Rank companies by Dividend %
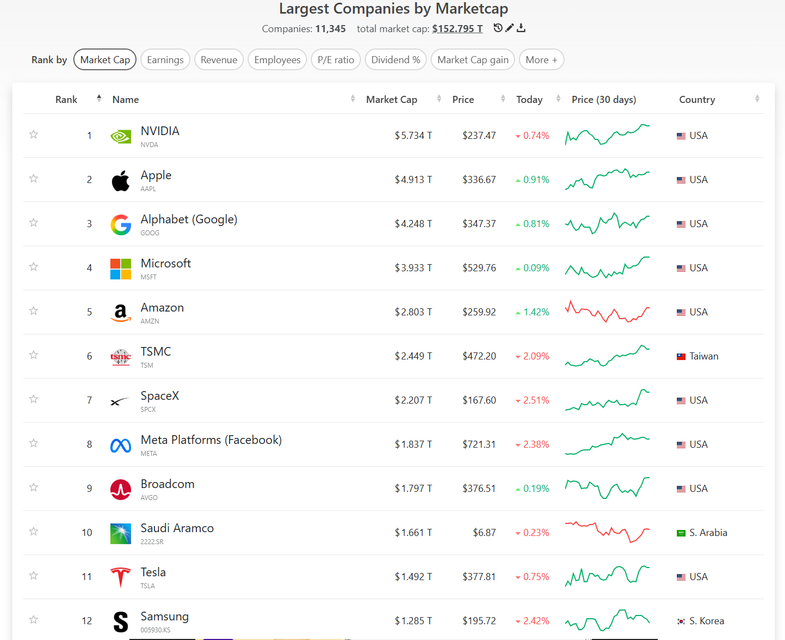The image size is (785, 640). [x=396, y=60]
